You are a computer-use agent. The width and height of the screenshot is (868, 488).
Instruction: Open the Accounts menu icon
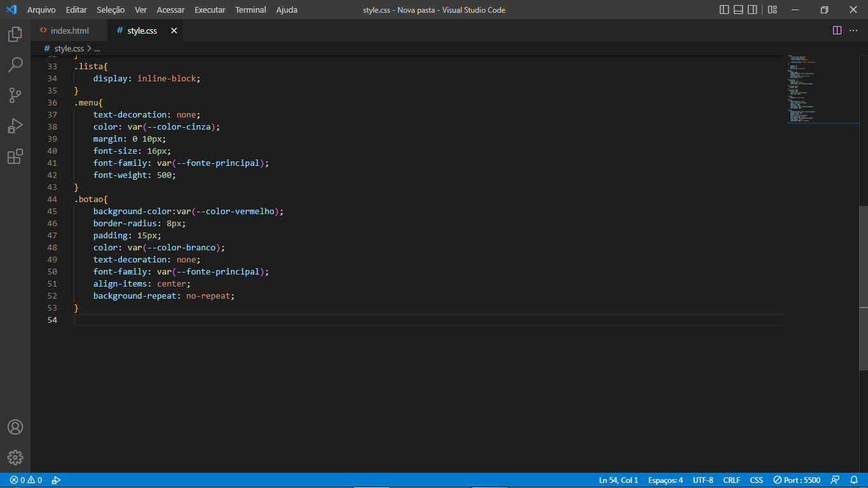tap(15, 427)
